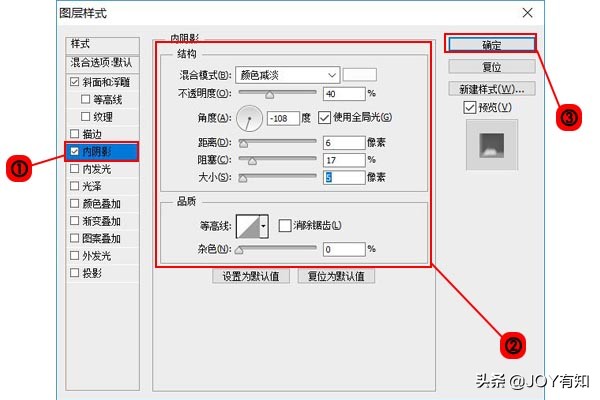Image resolution: width=600 pixels, height=400 pixels.
Task: Click the 大小 slider handle
Action: point(243,178)
